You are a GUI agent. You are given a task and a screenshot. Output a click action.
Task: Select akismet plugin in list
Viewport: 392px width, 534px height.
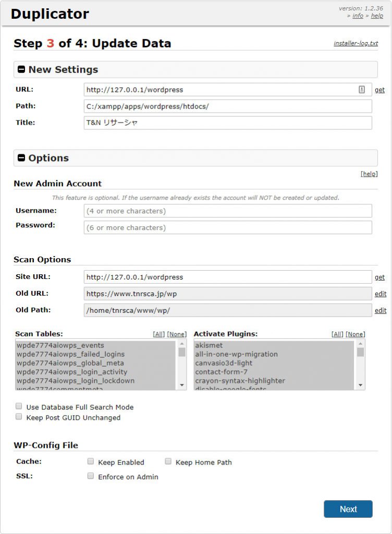click(274, 345)
